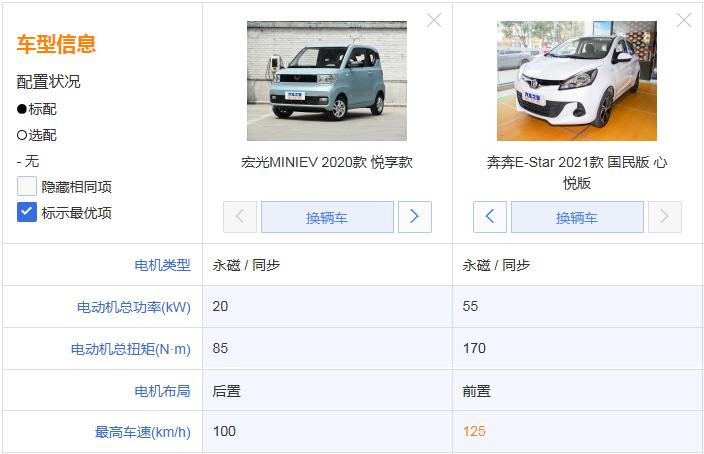Remove 奔奔E-Star from comparison with X icon
The height and width of the screenshot is (454, 704).
coord(684,20)
